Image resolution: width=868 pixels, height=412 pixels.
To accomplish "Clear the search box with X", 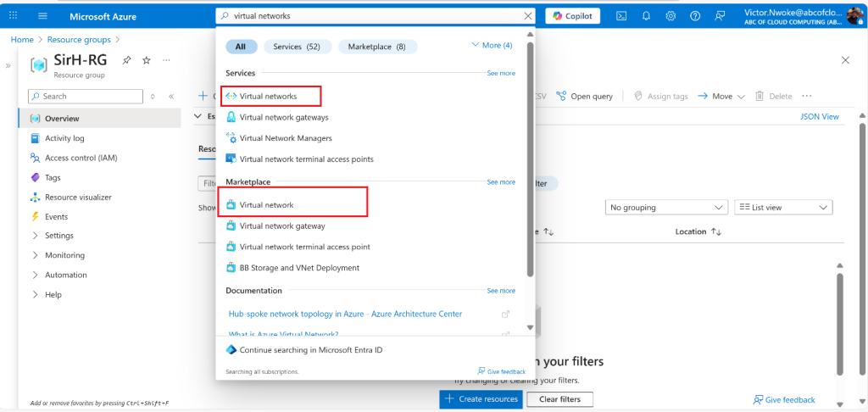I will [x=529, y=16].
